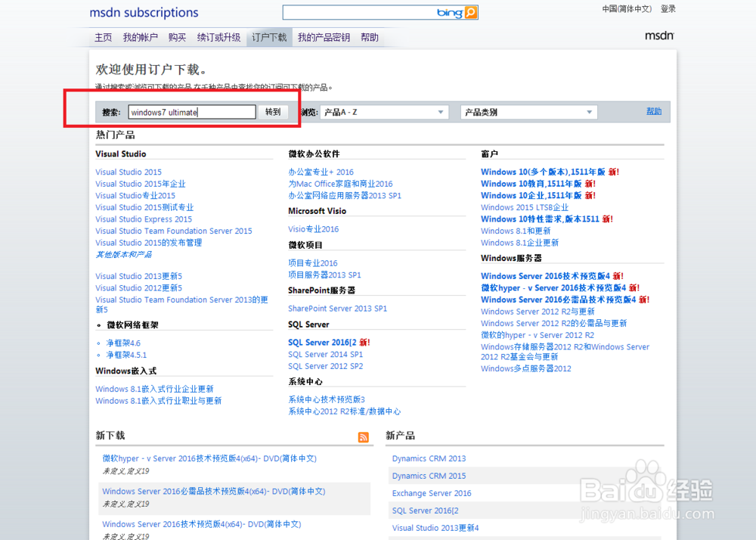
Task: Click the 转到 search button
Action: [273, 112]
